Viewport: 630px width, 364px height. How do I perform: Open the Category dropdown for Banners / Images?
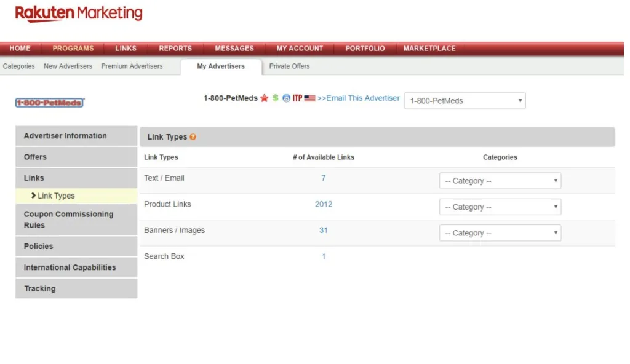[x=500, y=233]
